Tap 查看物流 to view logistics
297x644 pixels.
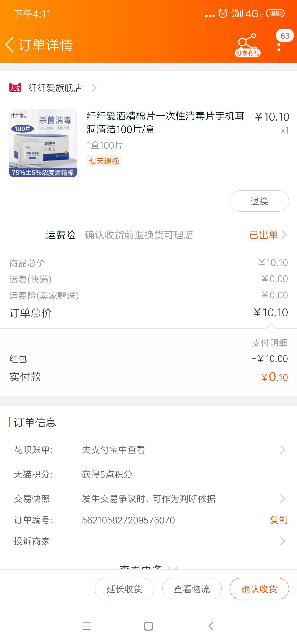click(x=192, y=589)
